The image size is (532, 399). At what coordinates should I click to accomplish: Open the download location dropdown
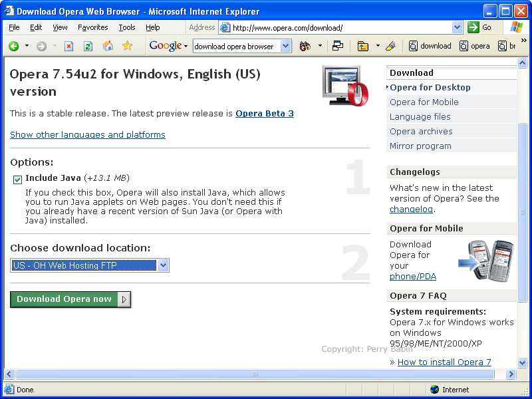(163, 265)
